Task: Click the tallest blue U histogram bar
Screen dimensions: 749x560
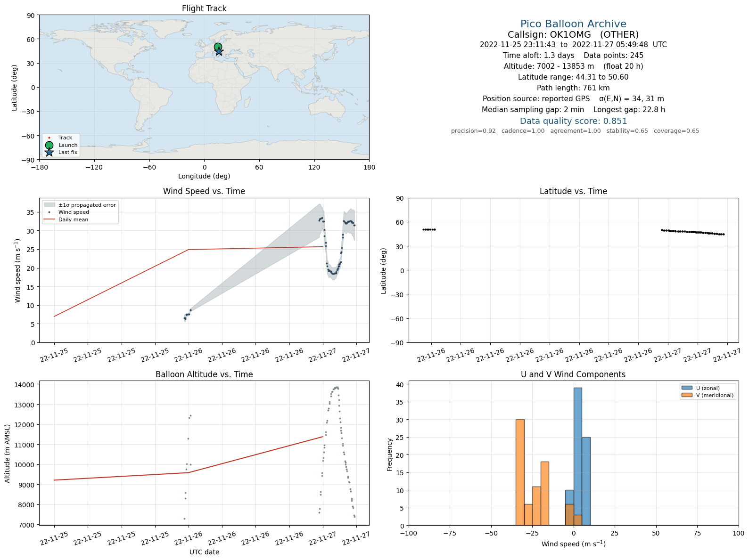Action: 577,457
